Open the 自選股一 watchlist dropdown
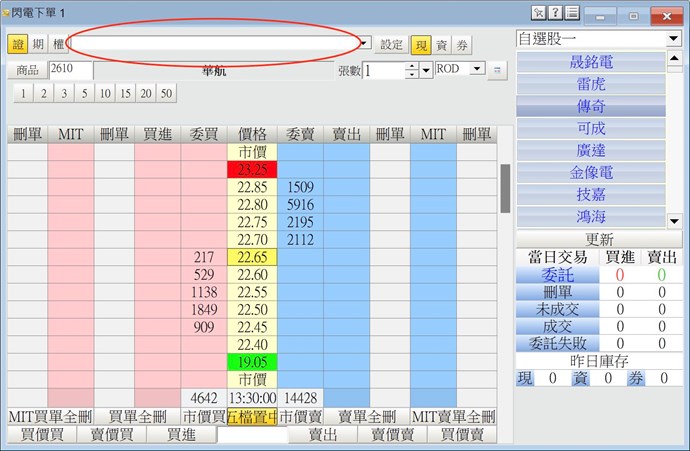The width and height of the screenshot is (690, 451). coord(673,38)
